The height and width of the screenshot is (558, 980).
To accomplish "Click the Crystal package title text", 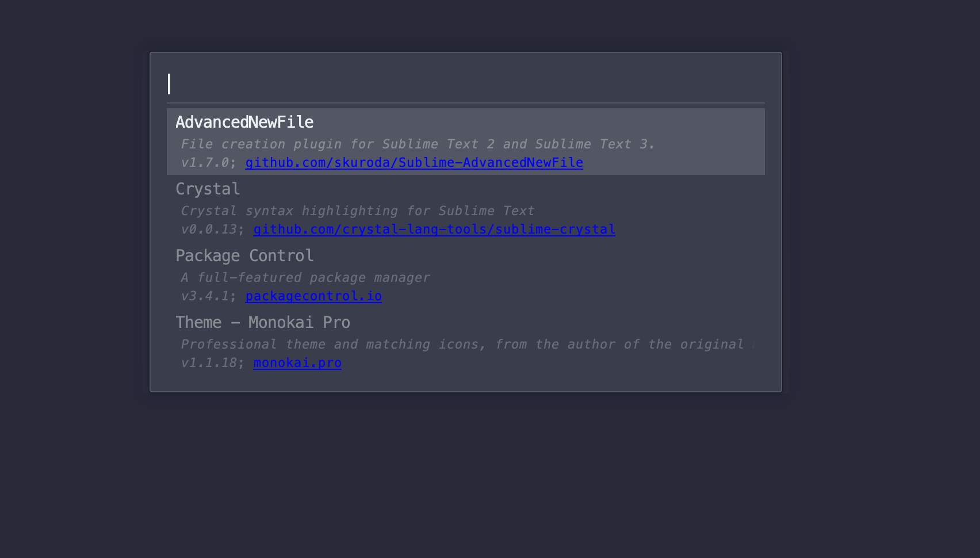I will pyautogui.click(x=208, y=189).
